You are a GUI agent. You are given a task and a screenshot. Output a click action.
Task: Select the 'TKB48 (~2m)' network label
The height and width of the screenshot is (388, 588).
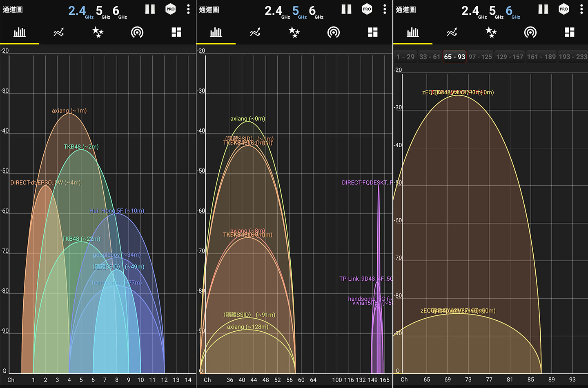click(81, 146)
